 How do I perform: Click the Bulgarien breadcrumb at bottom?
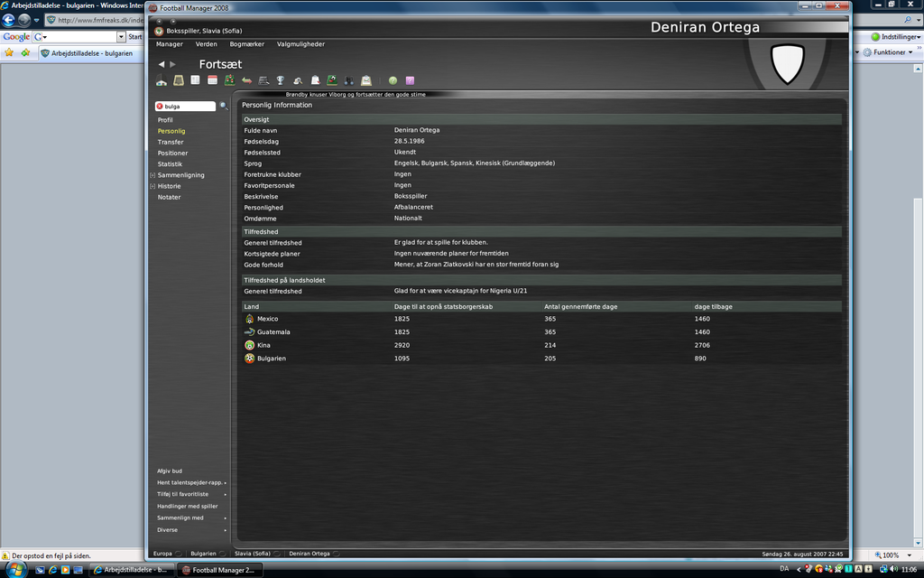203,554
